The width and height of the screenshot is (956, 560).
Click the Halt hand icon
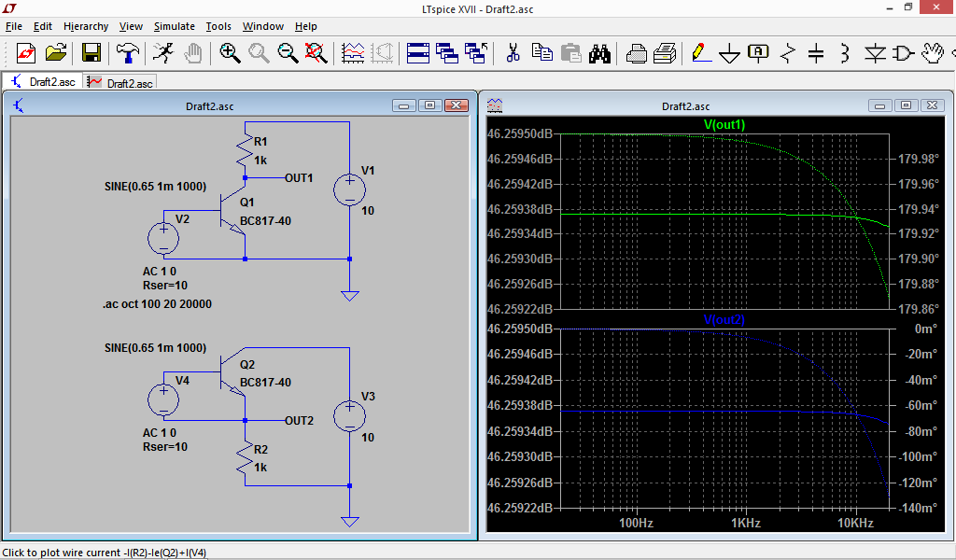point(193,53)
